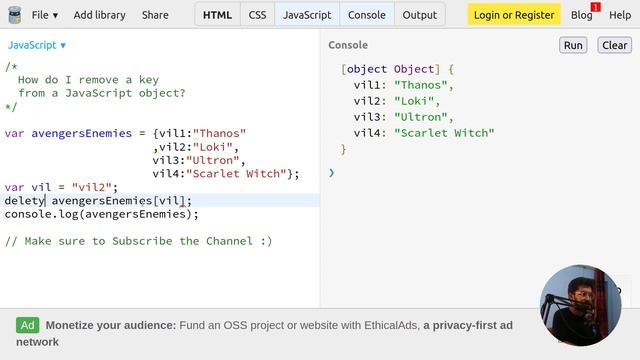This screenshot has width=640, height=360.
Task: Open the Blog link
Action: pyautogui.click(x=581, y=15)
